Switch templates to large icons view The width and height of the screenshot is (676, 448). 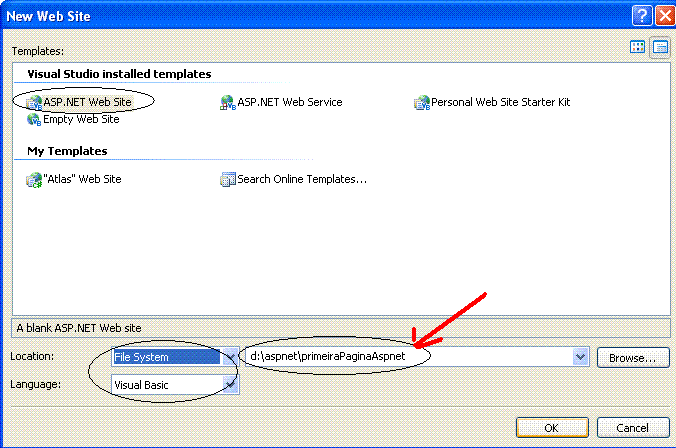[x=637, y=47]
